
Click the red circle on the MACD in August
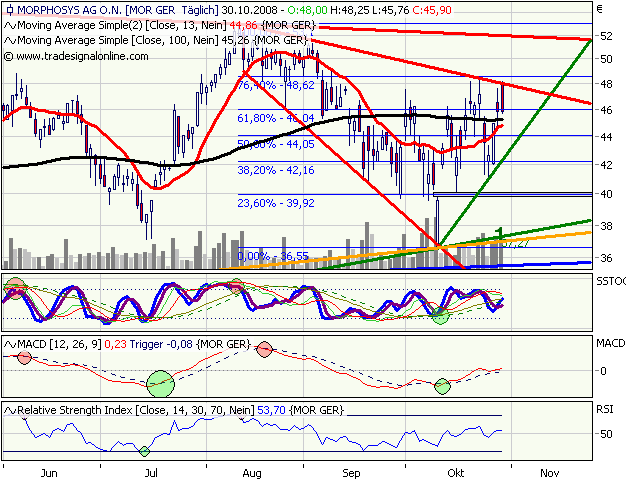[x=264, y=350]
